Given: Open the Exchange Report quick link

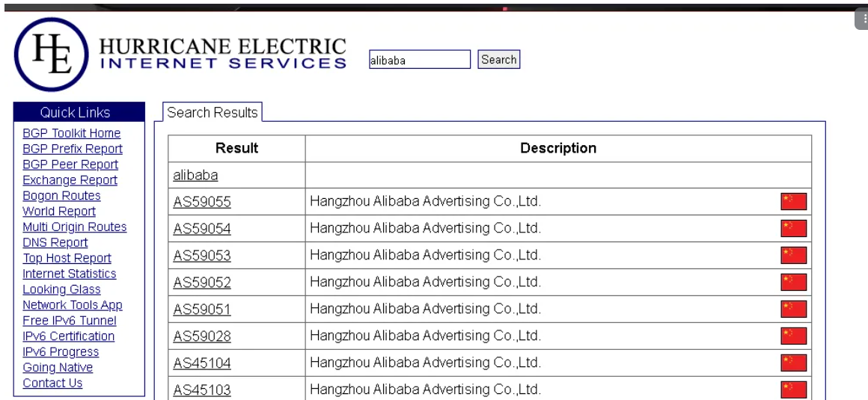Looking at the screenshot, I should (70, 179).
